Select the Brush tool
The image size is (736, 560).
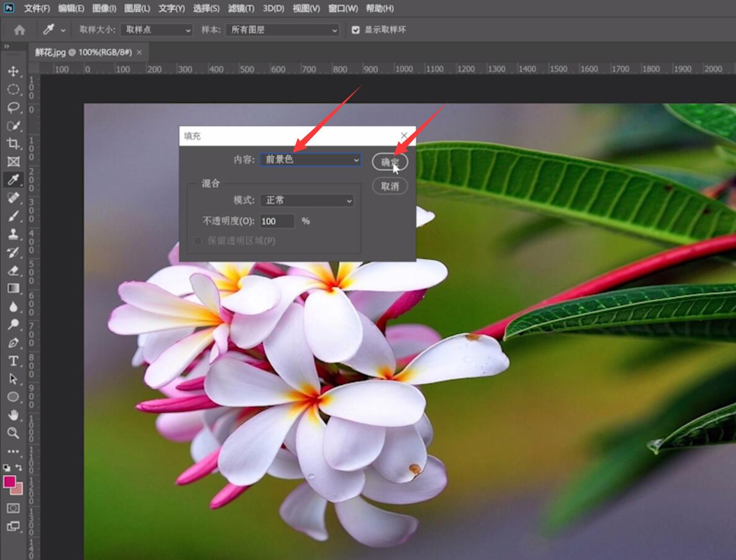(13, 216)
